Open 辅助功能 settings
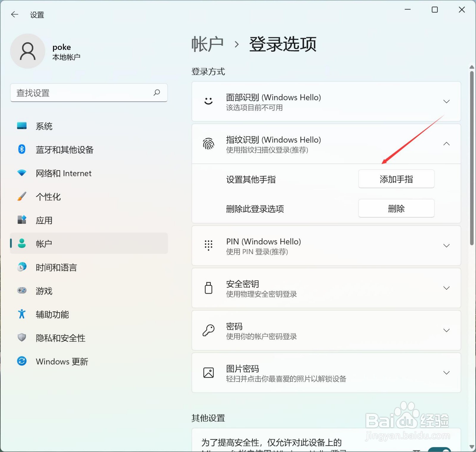Viewport: 476px width, 452px height. (89, 314)
